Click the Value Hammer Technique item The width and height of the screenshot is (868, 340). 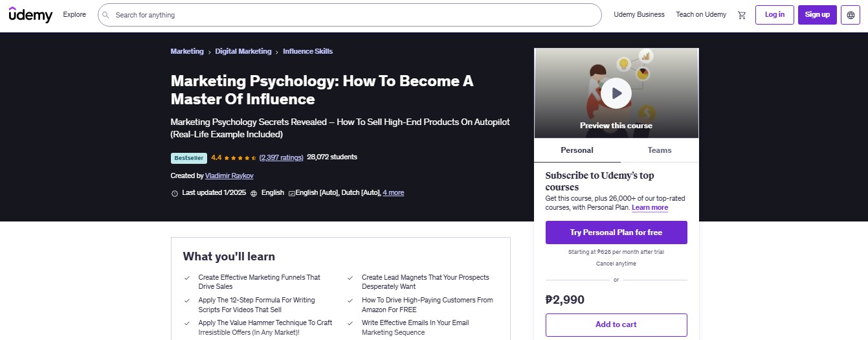click(x=265, y=327)
